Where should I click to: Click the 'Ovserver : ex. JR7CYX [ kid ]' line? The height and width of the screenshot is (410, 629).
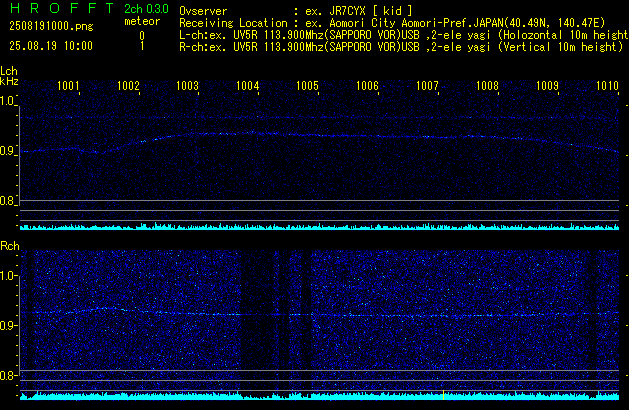pos(296,11)
